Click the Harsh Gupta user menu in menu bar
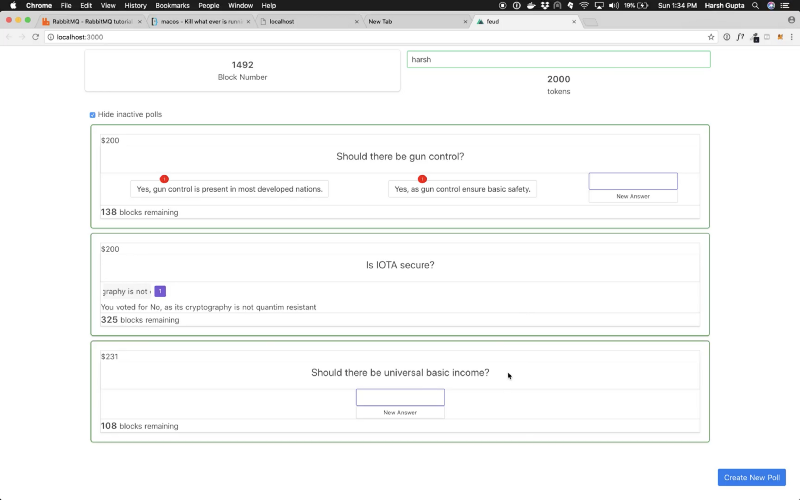 coord(724,6)
